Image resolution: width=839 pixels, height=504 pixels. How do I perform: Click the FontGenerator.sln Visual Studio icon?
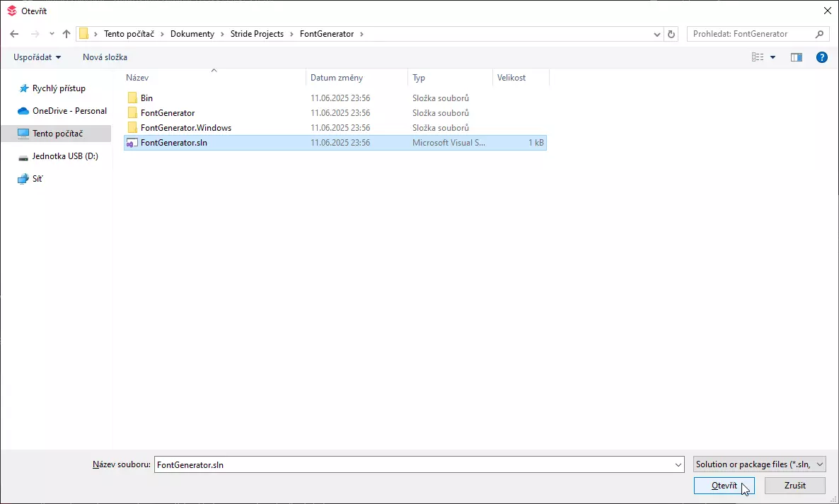point(132,143)
